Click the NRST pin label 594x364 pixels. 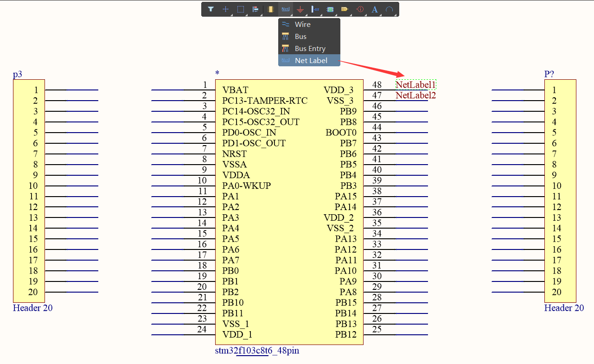235,154
